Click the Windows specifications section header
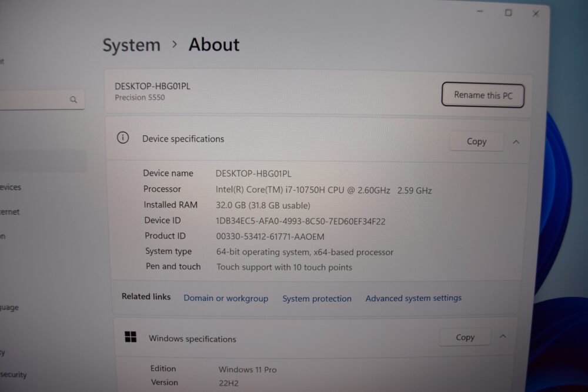This screenshot has height=392, width=588. (315, 337)
